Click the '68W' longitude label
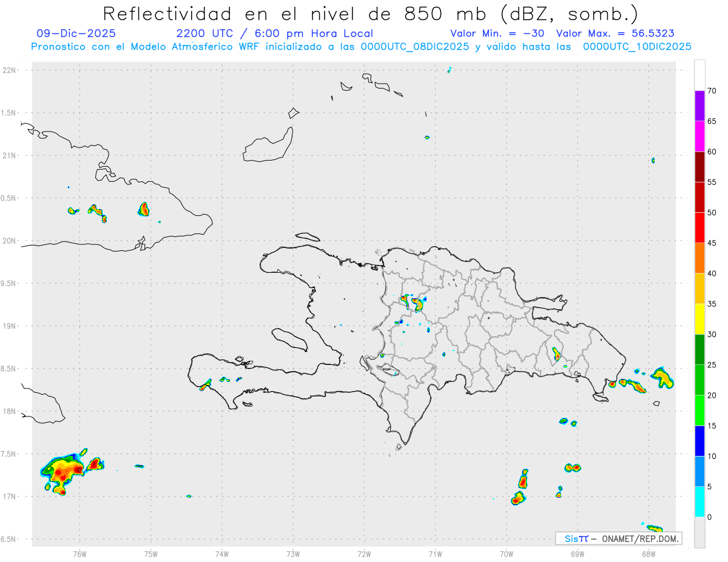The width and height of the screenshot is (728, 562). point(649,554)
